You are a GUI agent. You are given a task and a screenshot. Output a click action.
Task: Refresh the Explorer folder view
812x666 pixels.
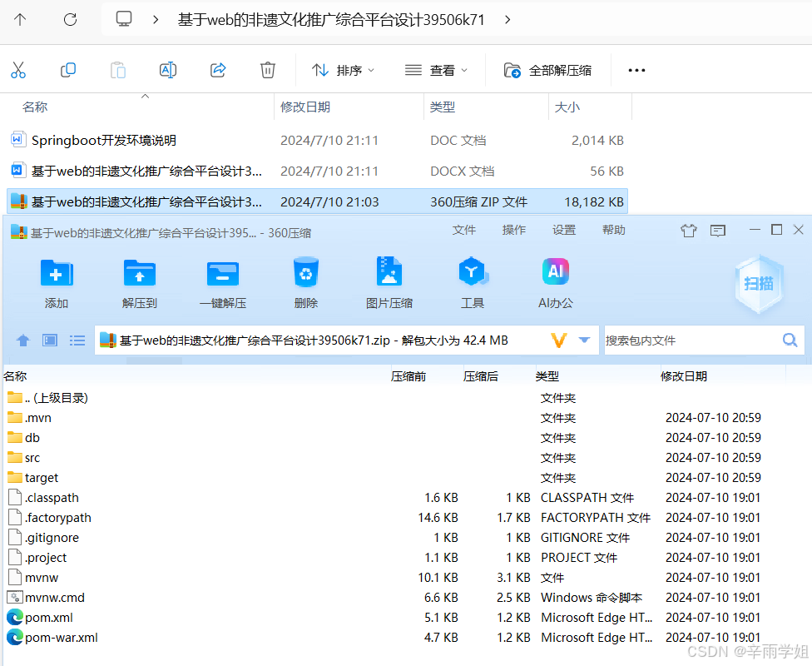(70, 20)
